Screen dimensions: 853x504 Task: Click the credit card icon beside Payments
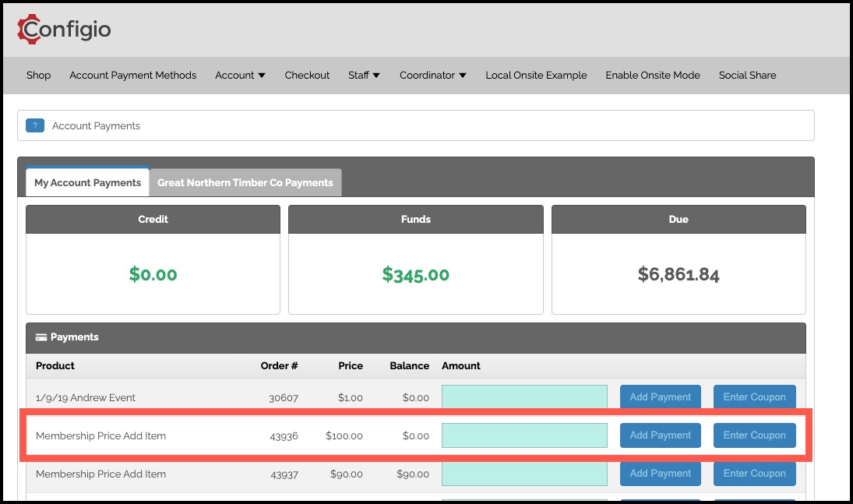click(41, 337)
